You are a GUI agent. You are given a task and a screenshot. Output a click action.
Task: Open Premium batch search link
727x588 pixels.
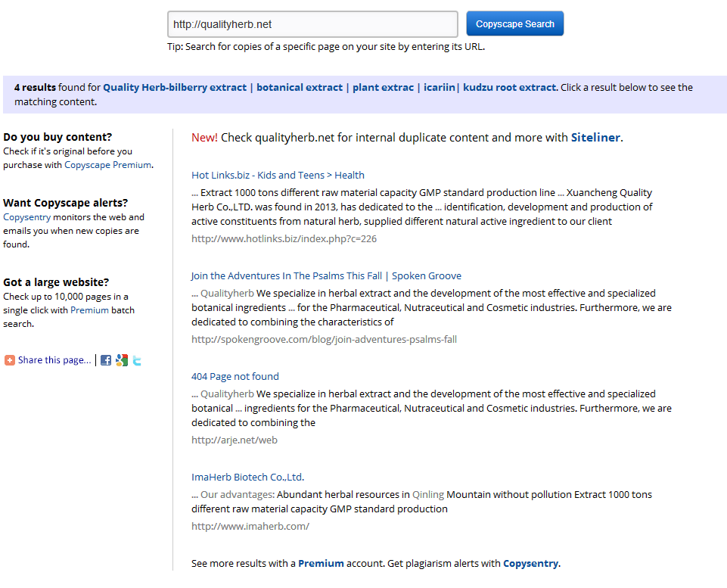pyautogui.click(x=89, y=310)
